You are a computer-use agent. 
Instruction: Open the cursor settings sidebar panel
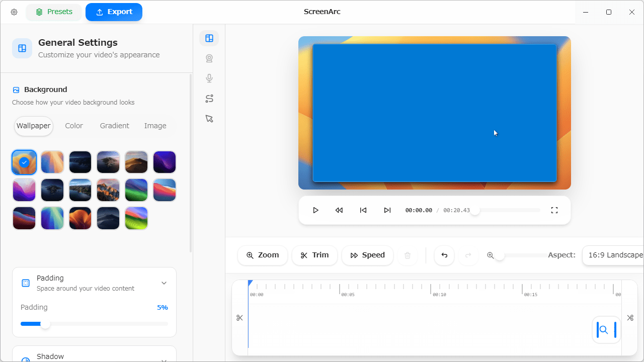[209, 119]
